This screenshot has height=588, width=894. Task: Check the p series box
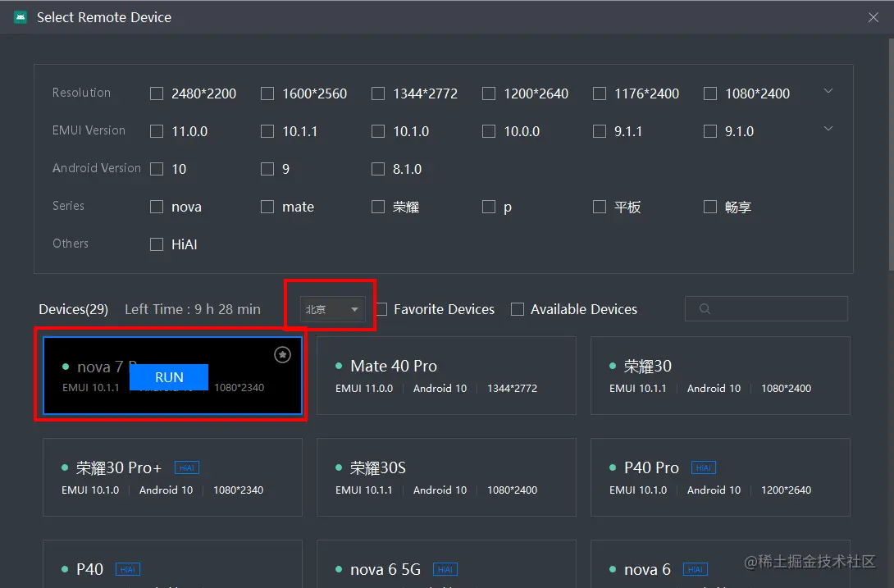point(489,207)
